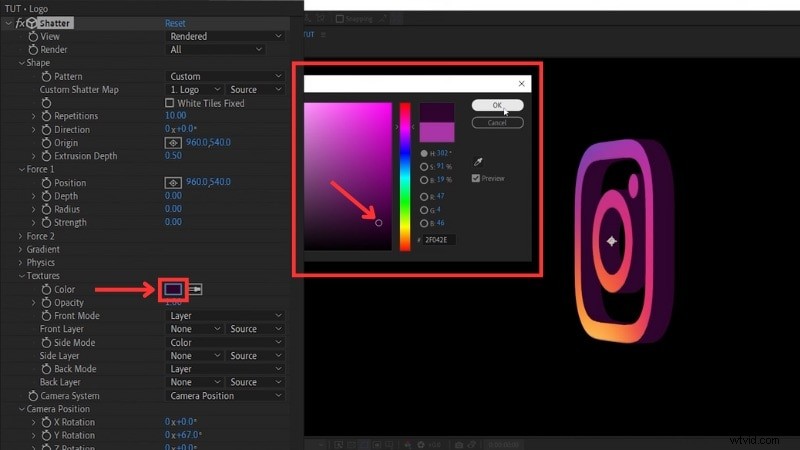Toggle the Depth stopwatch icon
The image size is (800, 450).
pos(46,196)
